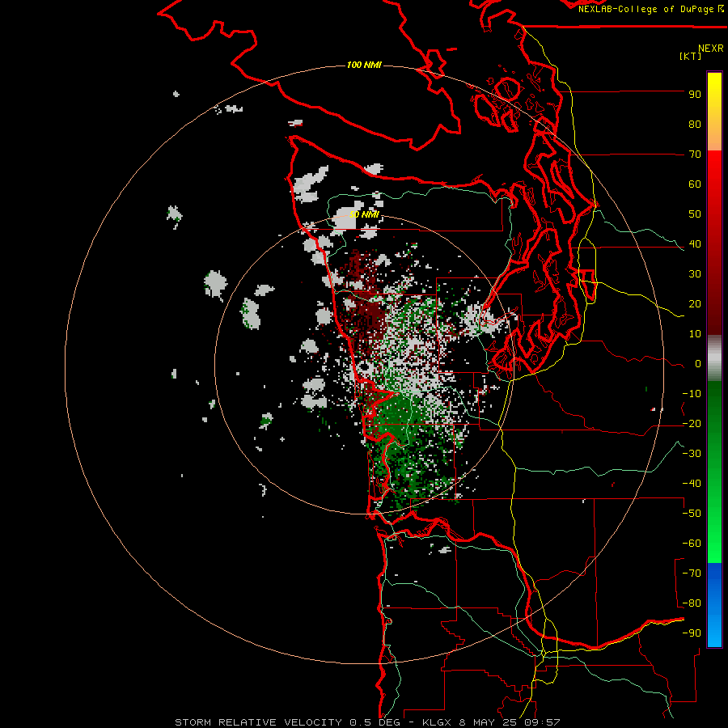Pick the gray zero-velocity segment of color bar
The width and height of the screenshot is (728, 728).
coord(714,358)
